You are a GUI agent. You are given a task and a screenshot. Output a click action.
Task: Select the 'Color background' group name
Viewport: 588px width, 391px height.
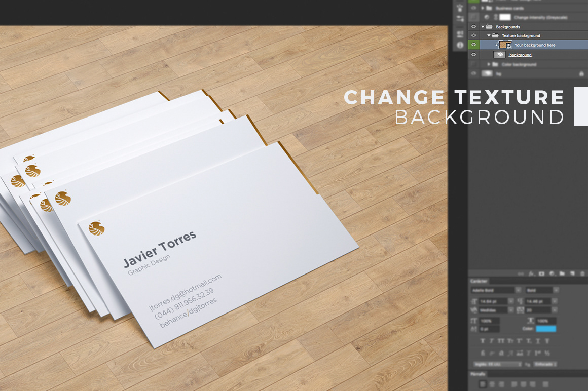[519, 65]
